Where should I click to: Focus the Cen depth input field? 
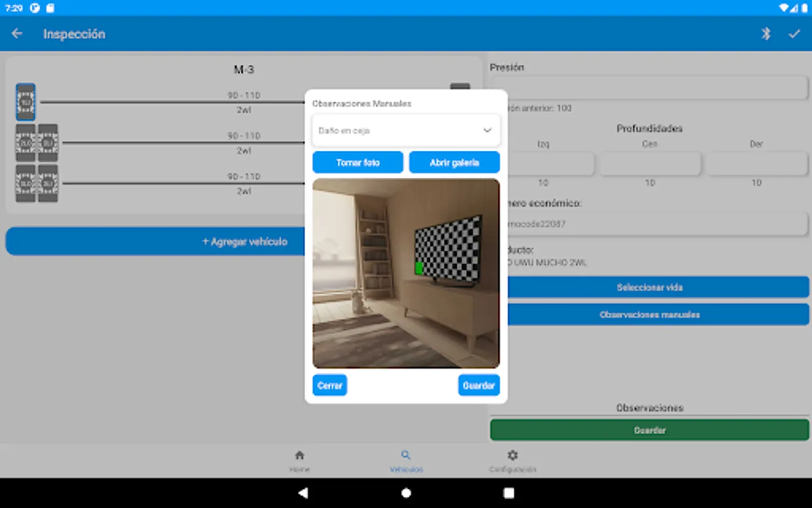[650, 164]
